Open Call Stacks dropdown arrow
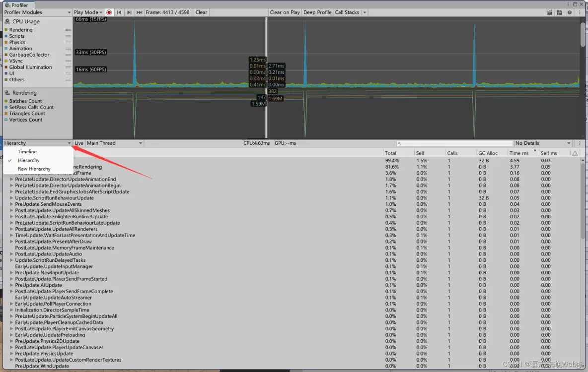The width and height of the screenshot is (588, 372). [365, 12]
